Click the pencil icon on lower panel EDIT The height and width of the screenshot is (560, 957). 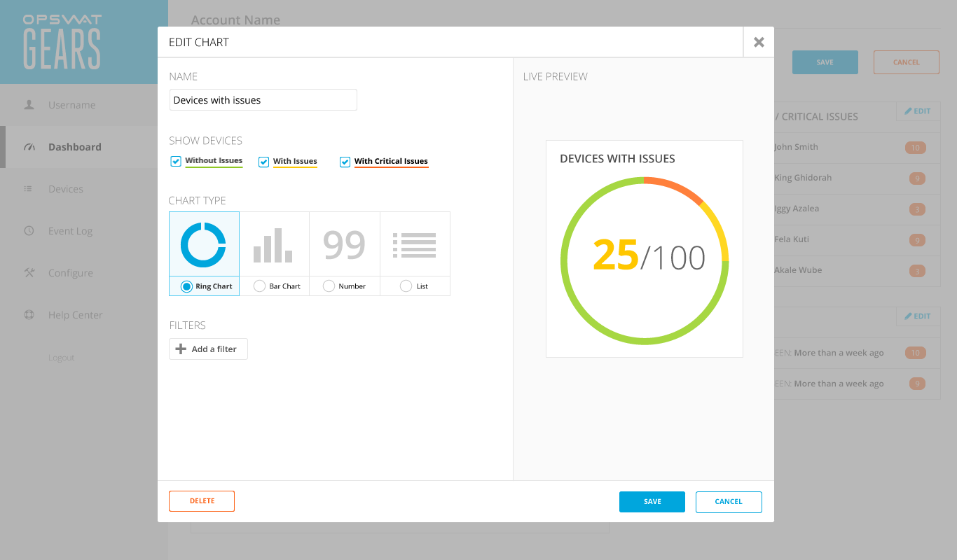click(908, 316)
